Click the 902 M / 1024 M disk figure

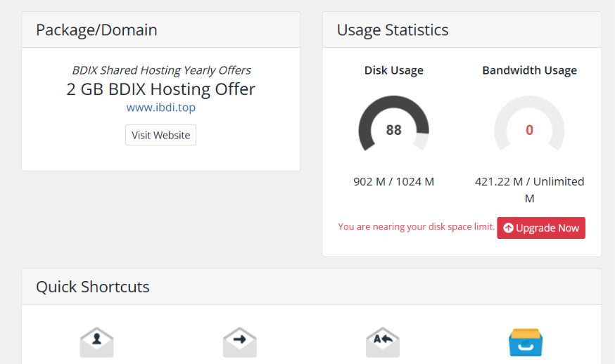(x=394, y=182)
